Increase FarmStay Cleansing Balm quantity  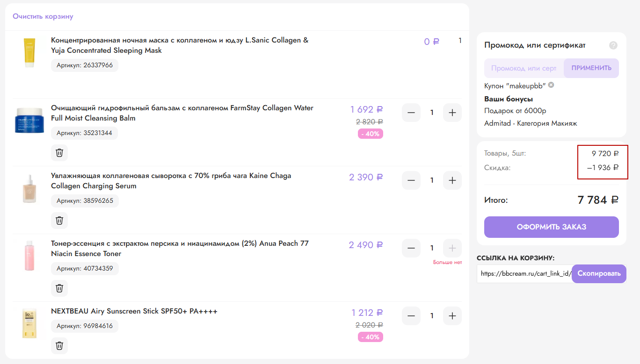click(452, 113)
